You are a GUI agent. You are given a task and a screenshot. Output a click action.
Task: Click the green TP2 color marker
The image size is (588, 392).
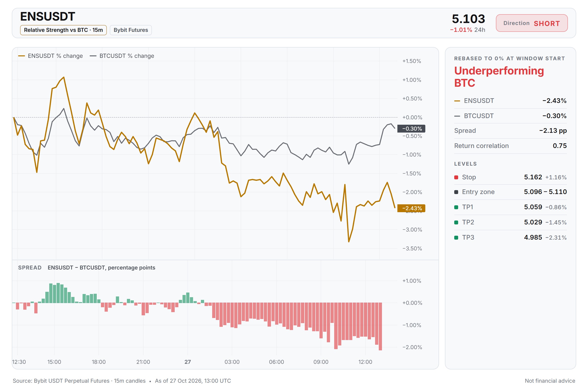coord(456,222)
